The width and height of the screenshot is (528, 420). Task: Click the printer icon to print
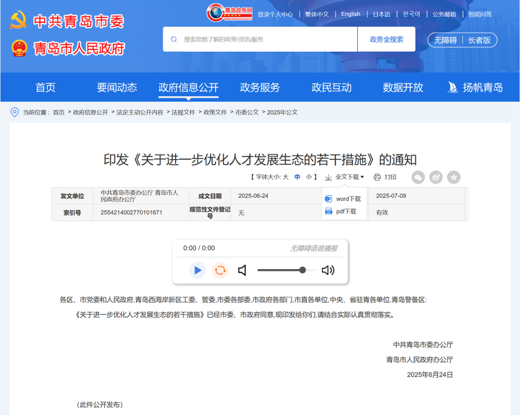click(x=377, y=177)
